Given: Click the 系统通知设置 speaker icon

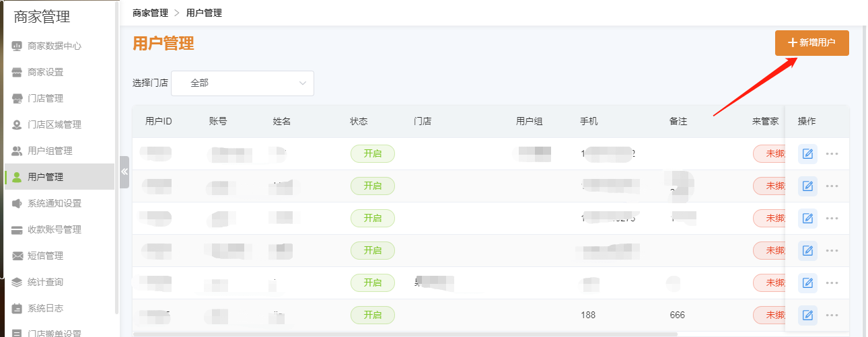Looking at the screenshot, I should point(17,204).
